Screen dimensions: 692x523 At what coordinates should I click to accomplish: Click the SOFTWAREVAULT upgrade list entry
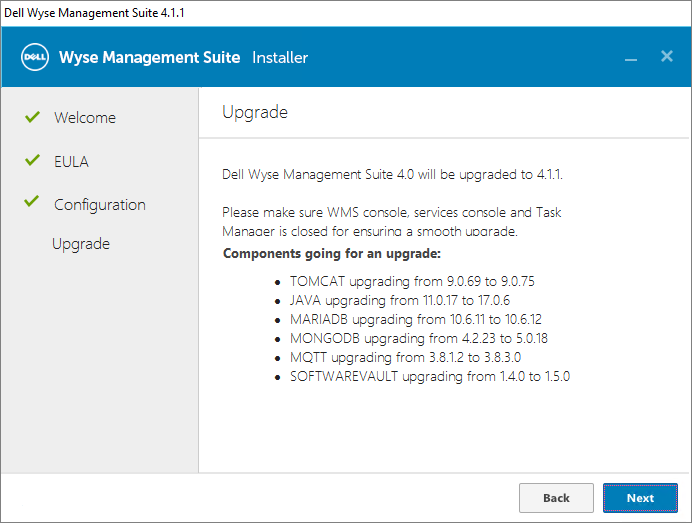click(x=430, y=377)
